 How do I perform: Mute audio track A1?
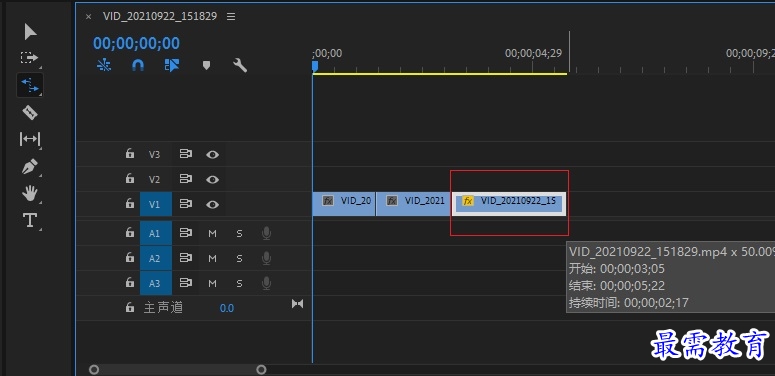[213, 233]
